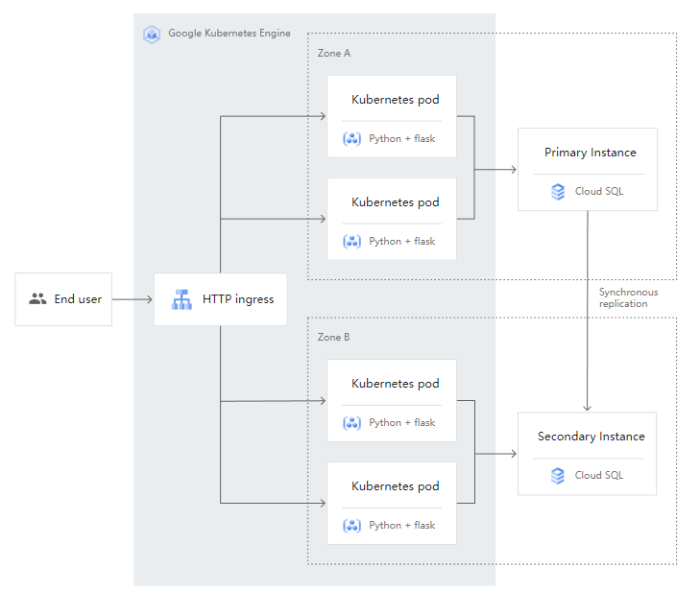This screenshot has height=591, width=700.
Task: Select "Python + flask" in top Zone A pod
Action: (x=401, y=139)
